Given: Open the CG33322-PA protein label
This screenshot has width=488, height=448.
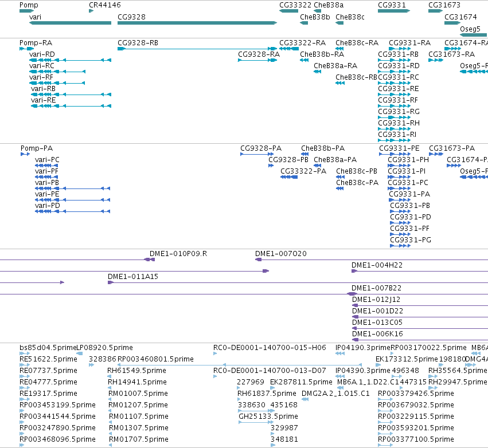Looking at the screenshot, I should (303, 171).
